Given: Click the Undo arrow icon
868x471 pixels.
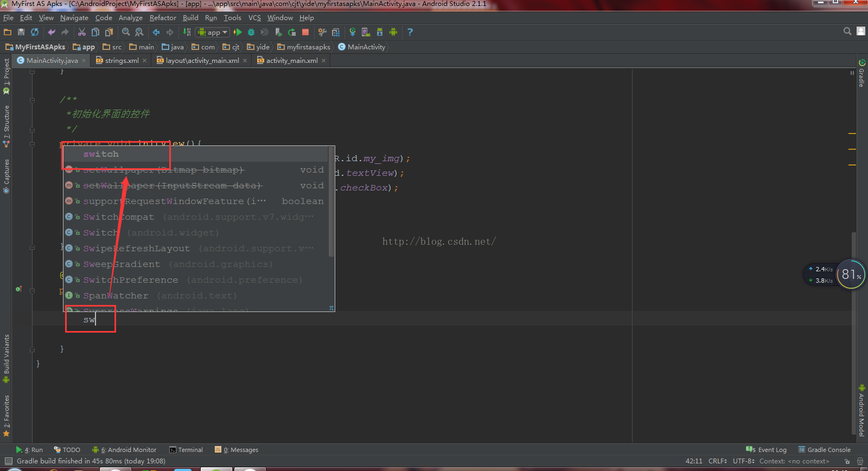Looking at the screenshot, I should click(52, 32).
